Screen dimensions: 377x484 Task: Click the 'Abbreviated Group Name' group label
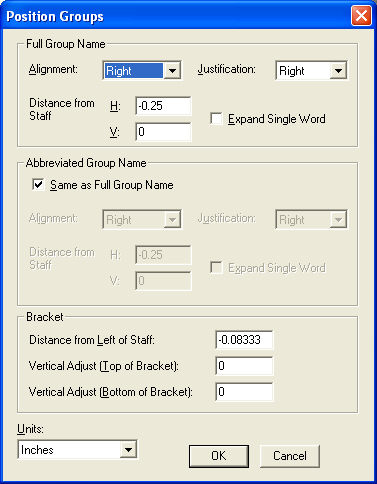coord(86,163)
